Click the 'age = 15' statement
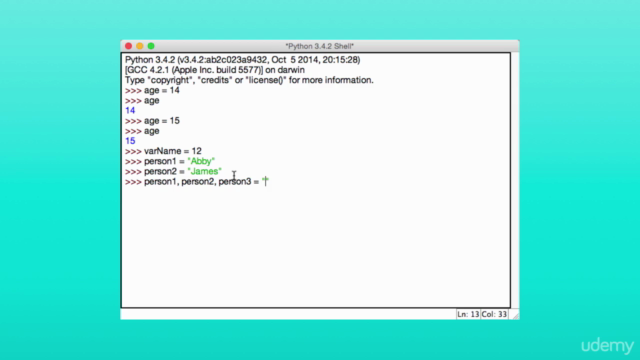640x360 pixels. click(162, 121)
